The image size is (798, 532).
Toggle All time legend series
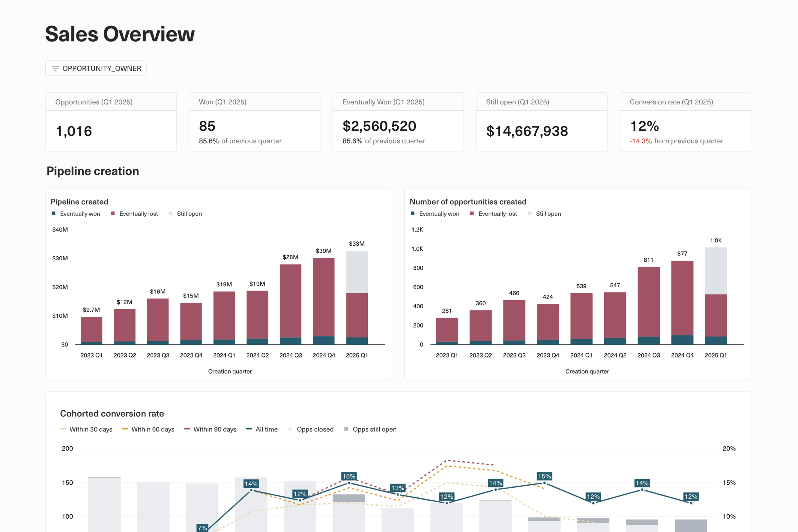click(x=262, y=429)
